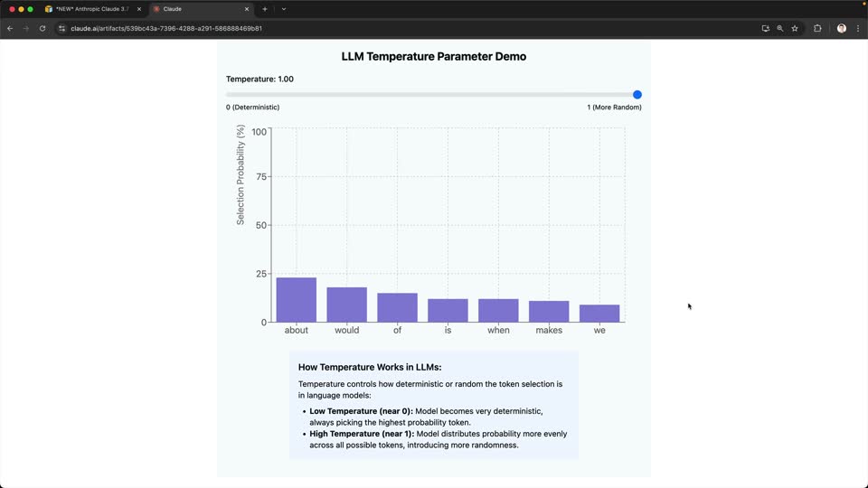
Task: Open the profile avatar menu
Action: pyautogui.click(x=842, y=28)
